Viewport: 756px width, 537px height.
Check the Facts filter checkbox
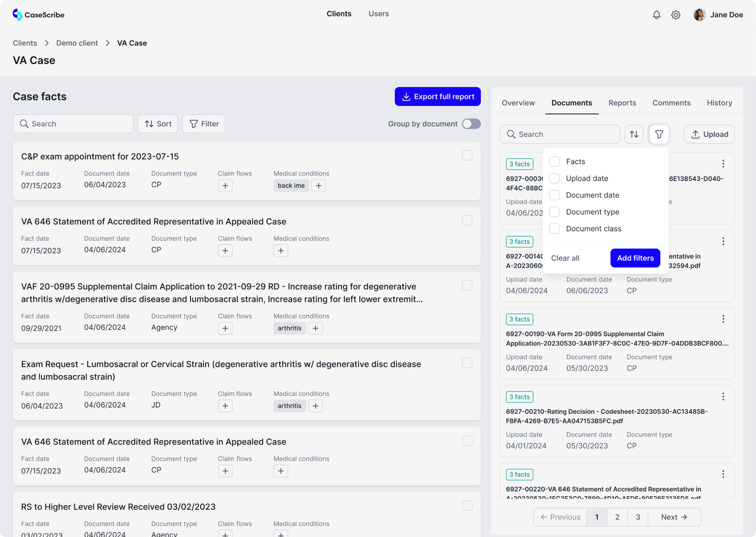(x=554, y=161)
